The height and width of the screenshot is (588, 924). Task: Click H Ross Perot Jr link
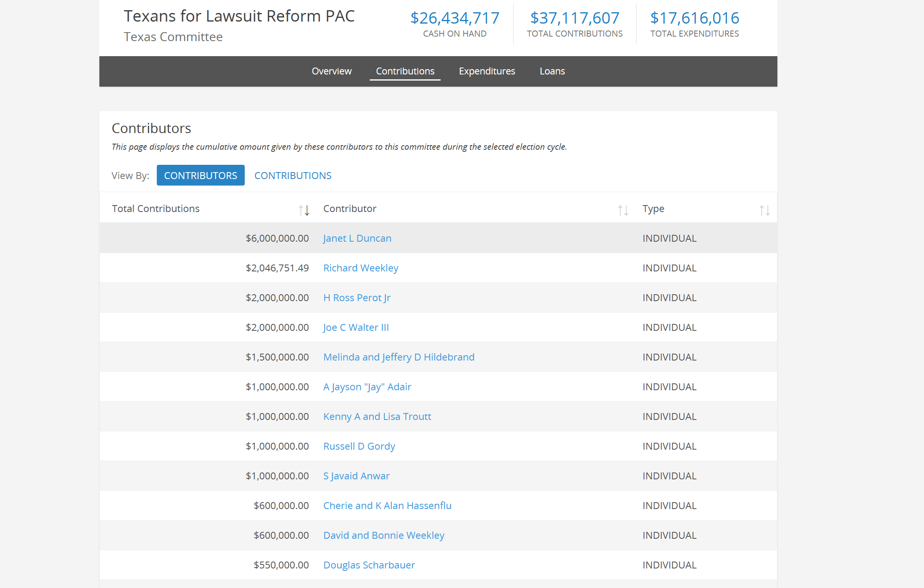point(357,297)
